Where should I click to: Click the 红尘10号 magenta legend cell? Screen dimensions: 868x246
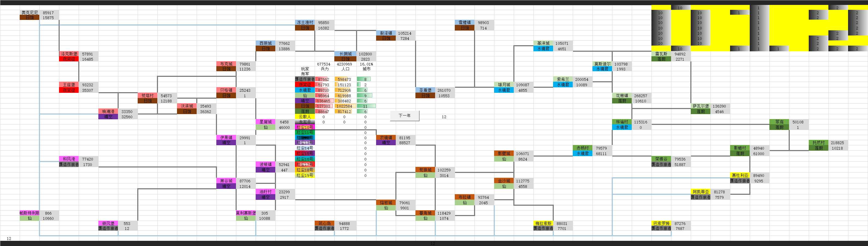pos(305,128)
